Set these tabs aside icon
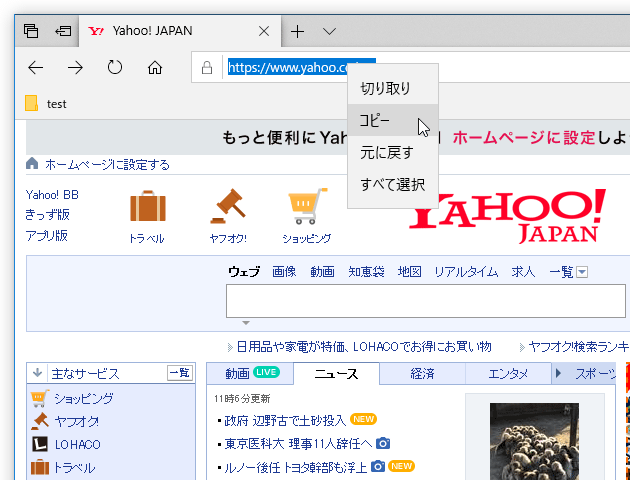 [x=63, y=31]
